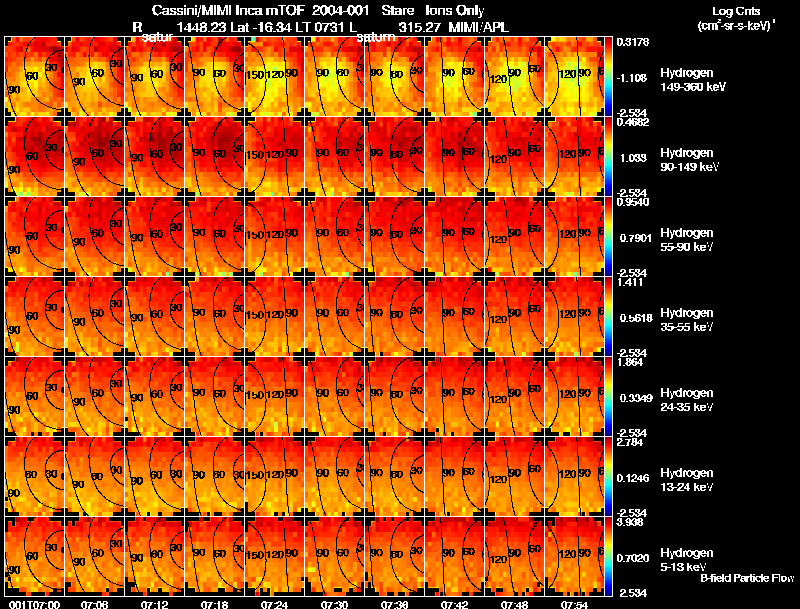Screen dimensions: 800x609
Task: Click the 'Hydrogen 90-149 keV' row label
Action: (x=689, y=160)
